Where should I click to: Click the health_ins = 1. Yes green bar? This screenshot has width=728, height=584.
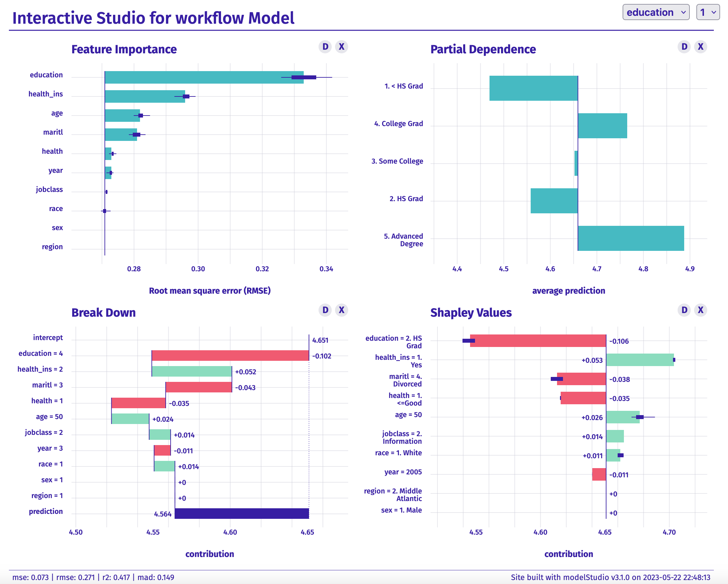pos(640,359)
